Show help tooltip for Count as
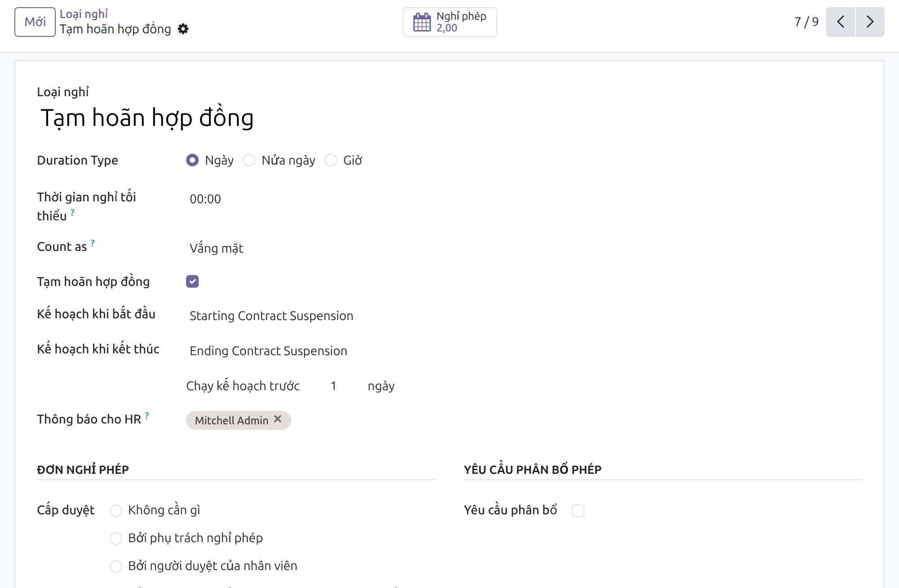 (93, 243)
